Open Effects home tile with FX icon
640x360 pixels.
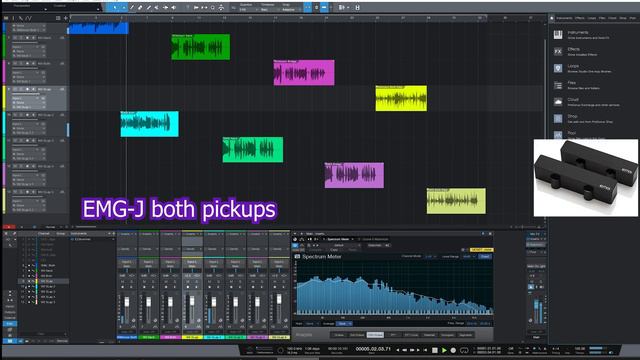click(x=558, y=51)
